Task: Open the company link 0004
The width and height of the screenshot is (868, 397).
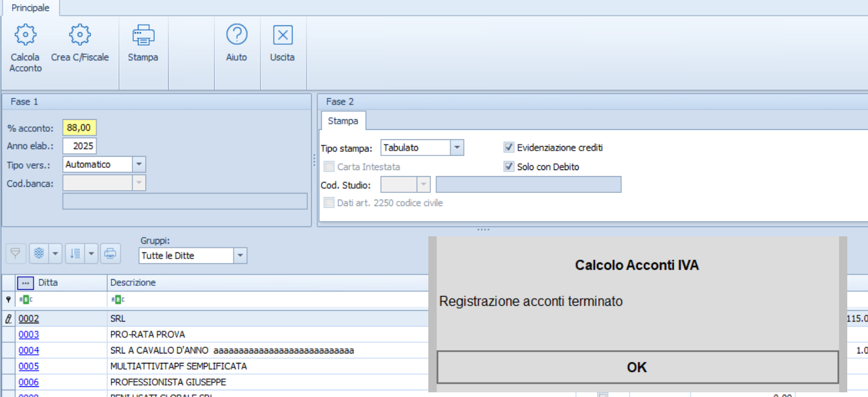Action: tap(29, 350)
